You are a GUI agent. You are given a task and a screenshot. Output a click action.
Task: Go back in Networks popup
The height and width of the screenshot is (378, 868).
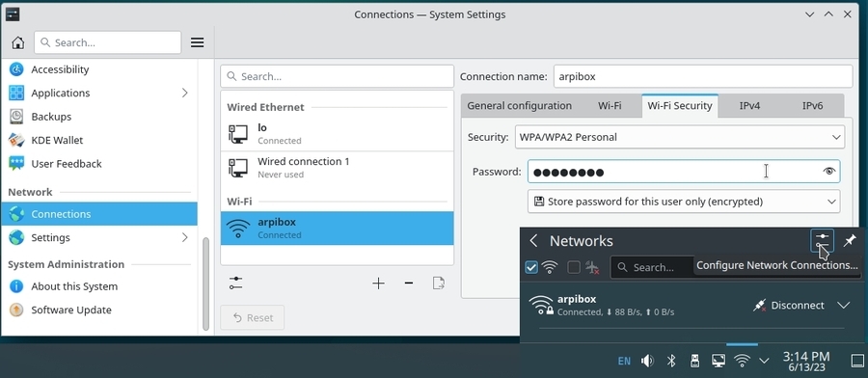533,241
